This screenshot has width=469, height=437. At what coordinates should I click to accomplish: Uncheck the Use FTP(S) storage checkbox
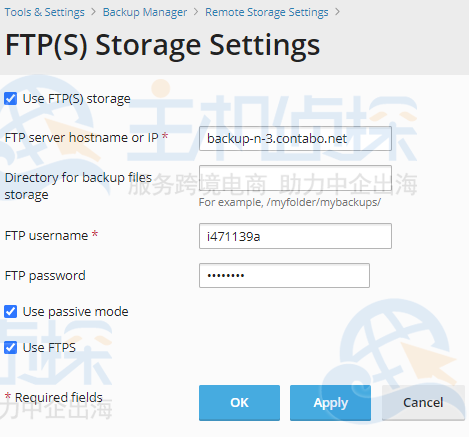tap(10, 99)
